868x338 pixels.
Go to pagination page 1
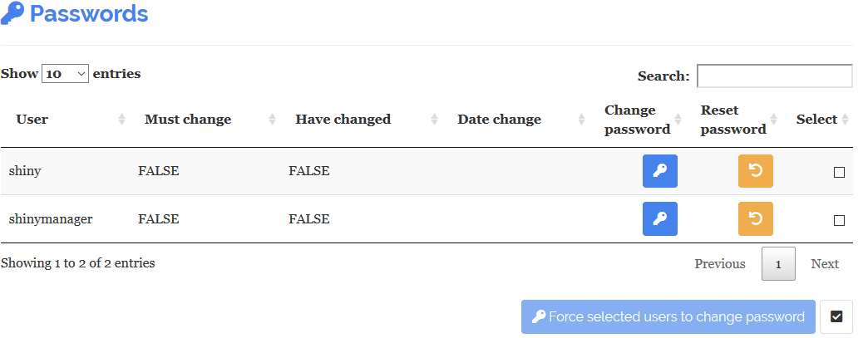tap(778, 264)
